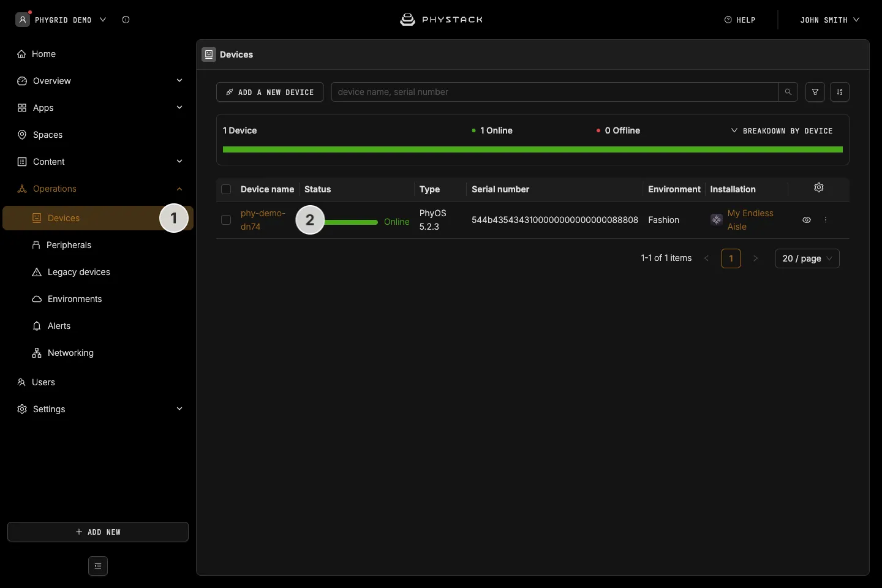Click the previous page arrow
Viewport: 882px width, 588px height.
tap(706, 258)
